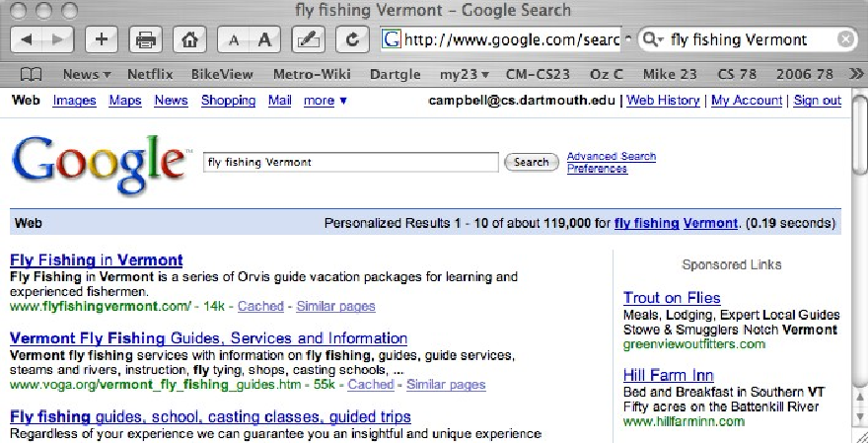Show hidden bookmarks with double chevron

click(856, 74)
